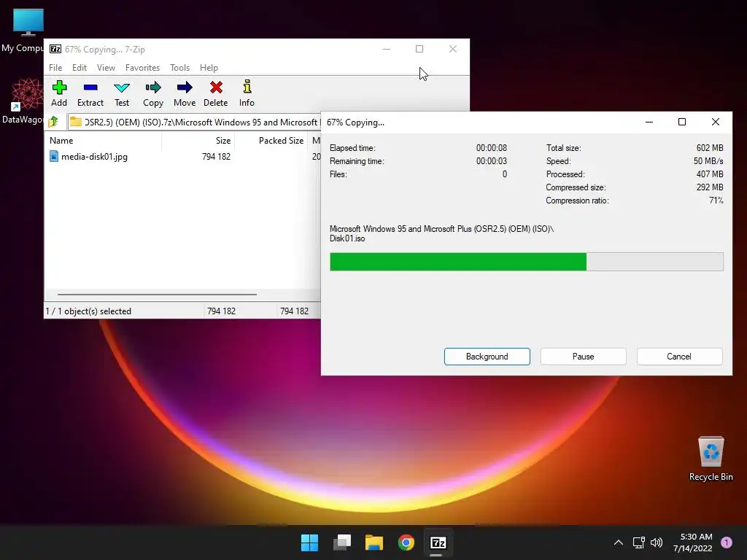Select the media-disk01.jpg file name
The height and width of the screenshot is (560, 747).
coord(94,157)
